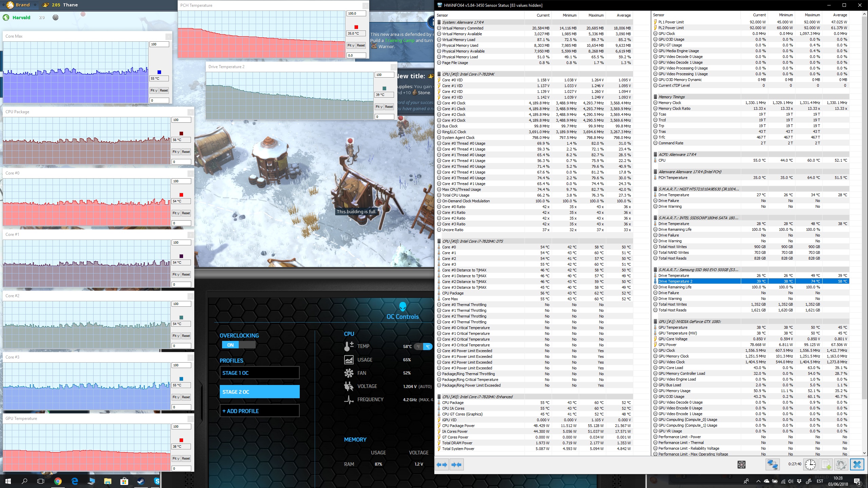Switch temperature unit to Celsius
Screen dimensions: 868x488
(428, 346)
